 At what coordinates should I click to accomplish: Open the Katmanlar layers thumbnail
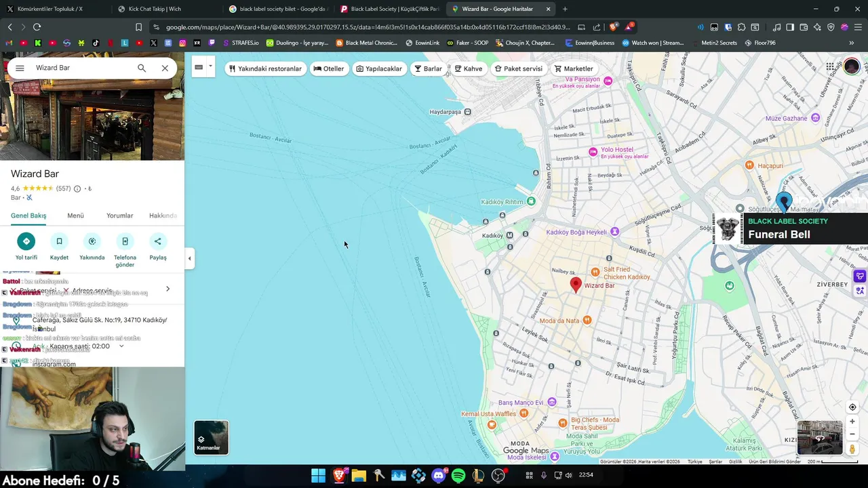pyautogui.click(x=212, y=437)
